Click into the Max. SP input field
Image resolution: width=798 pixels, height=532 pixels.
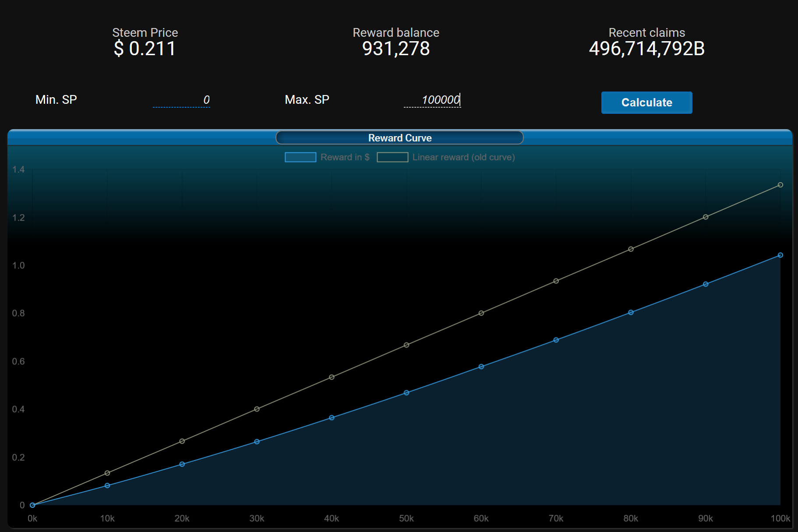432,100
